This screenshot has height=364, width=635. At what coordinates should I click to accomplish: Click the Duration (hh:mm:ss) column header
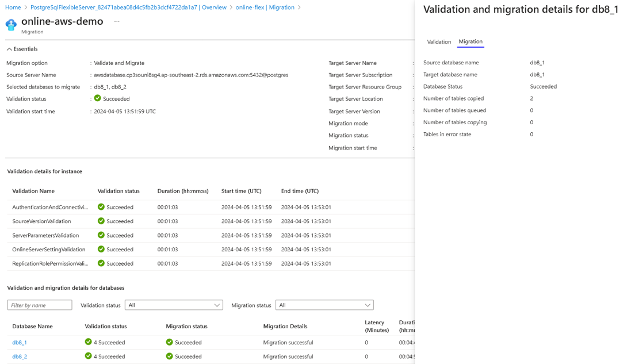click(183, 191)
